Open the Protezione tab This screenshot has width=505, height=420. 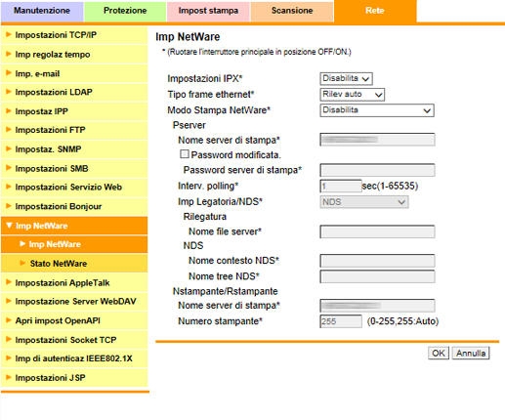[125, 11]
